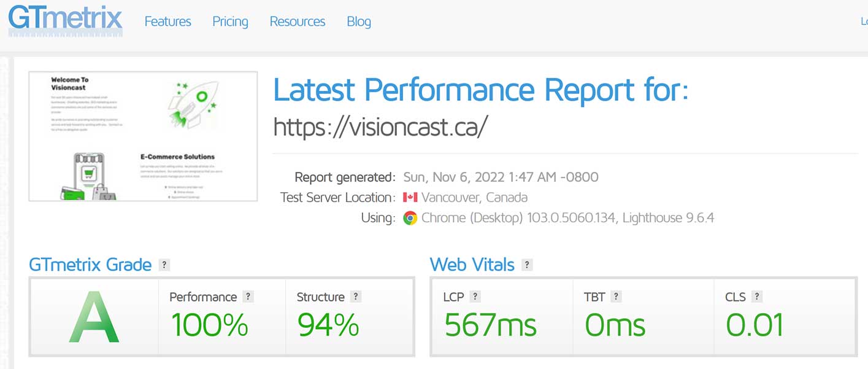The width and height of the screenshot is (868, 369).
Task: Open the https://visioncast.ca/ URL link
Action: (x=380, y=126)
